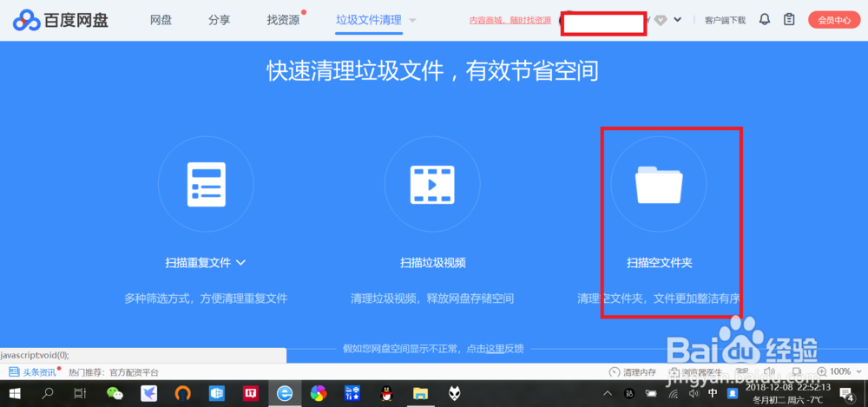Screen dimensions: 868x407
Task: Click 清理内存 in status bar
Action: click(633, 371)
